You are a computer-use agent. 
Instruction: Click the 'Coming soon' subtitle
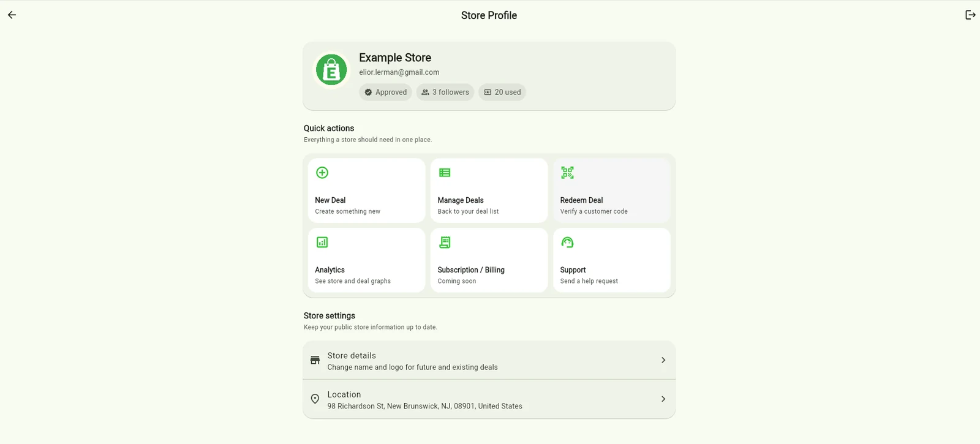(x=456, y=282)
